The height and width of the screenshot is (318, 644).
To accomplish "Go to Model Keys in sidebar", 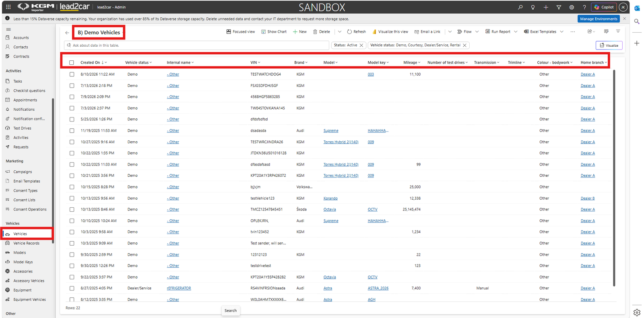I will (23, 262).
